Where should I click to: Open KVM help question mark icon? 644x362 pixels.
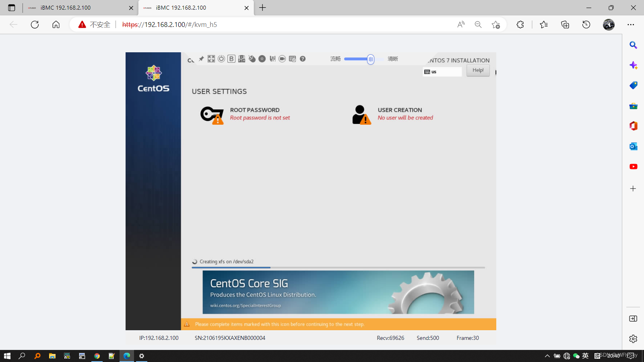coord(303,59)
